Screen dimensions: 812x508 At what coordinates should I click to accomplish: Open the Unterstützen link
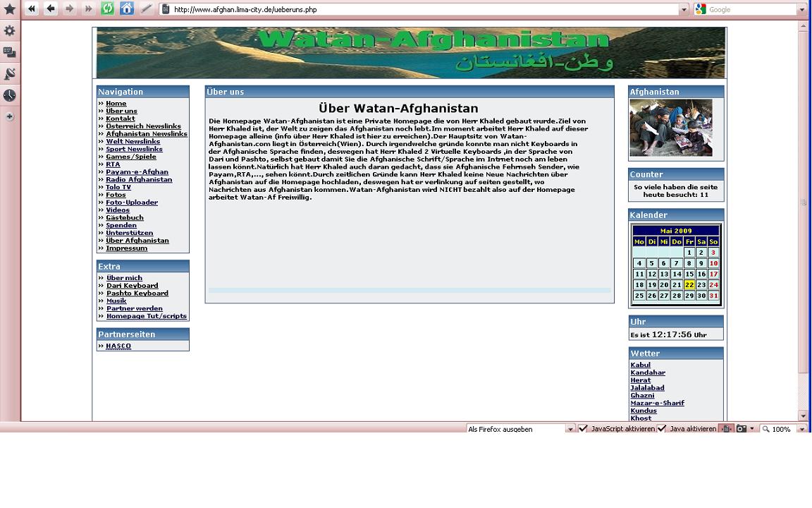tap(130, 233)
